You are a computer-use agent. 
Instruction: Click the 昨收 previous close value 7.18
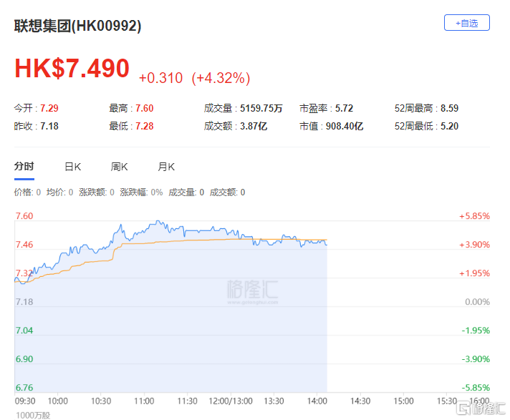pyautogui.click(x=49, y=126)
